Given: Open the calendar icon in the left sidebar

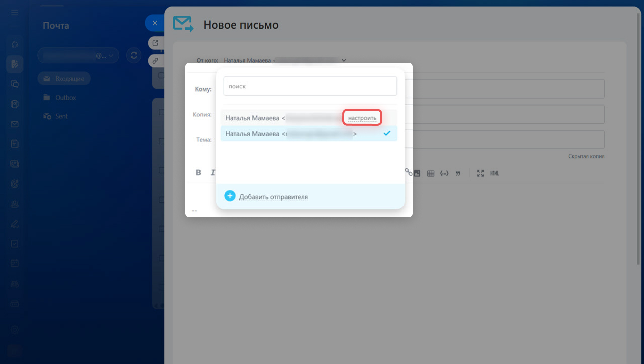Looking at the screenshot, I should click(x=15, y=263).
